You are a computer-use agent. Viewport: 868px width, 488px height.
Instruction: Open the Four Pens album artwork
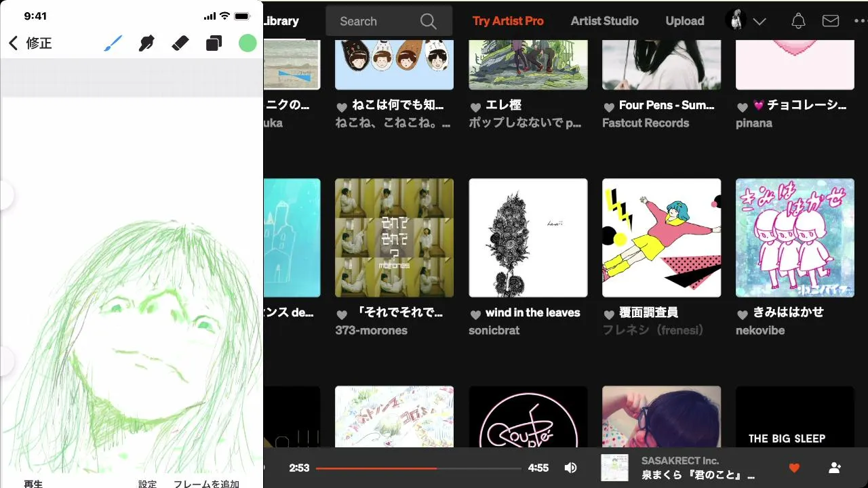coord(662,64)
